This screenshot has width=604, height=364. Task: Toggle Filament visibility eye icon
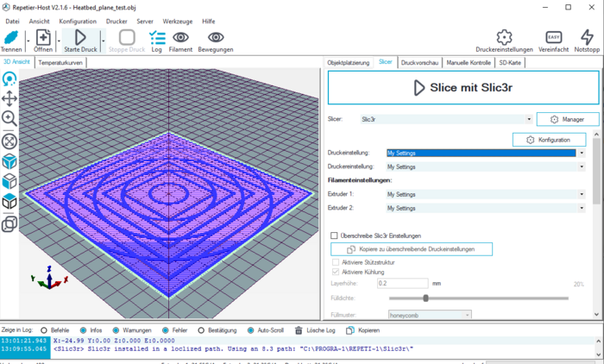(x=180, y=37)
